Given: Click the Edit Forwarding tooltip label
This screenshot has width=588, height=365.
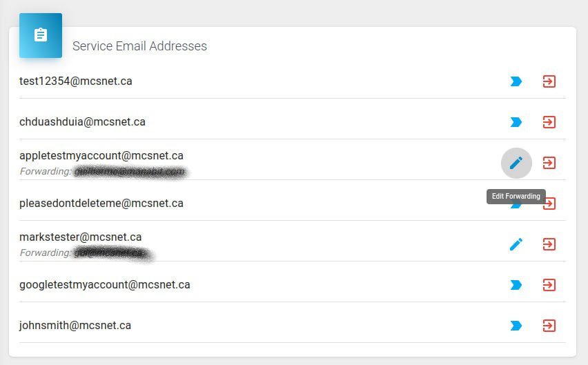Looking at the screenshot, I should [x=516, y=197].
